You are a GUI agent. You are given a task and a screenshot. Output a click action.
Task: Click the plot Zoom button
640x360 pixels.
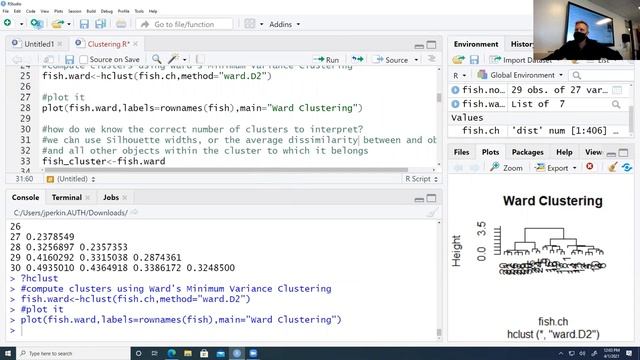pos(507,168)
